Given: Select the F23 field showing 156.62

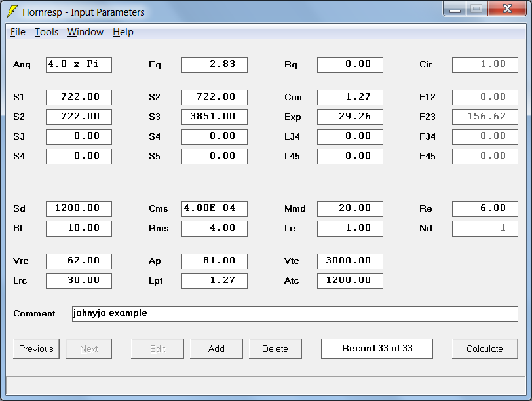Looking at the screenshot, I should [485, 117].
